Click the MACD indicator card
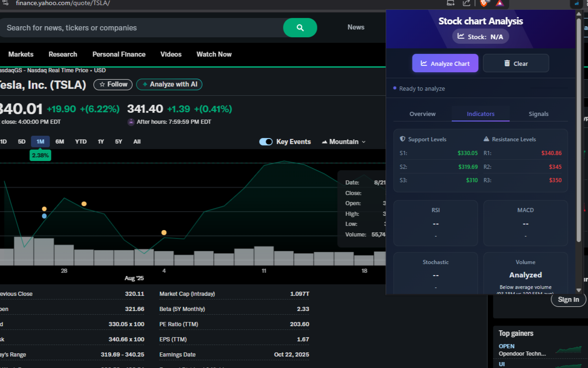The height and width of the screenshot is (368, 588). (526, 223)
